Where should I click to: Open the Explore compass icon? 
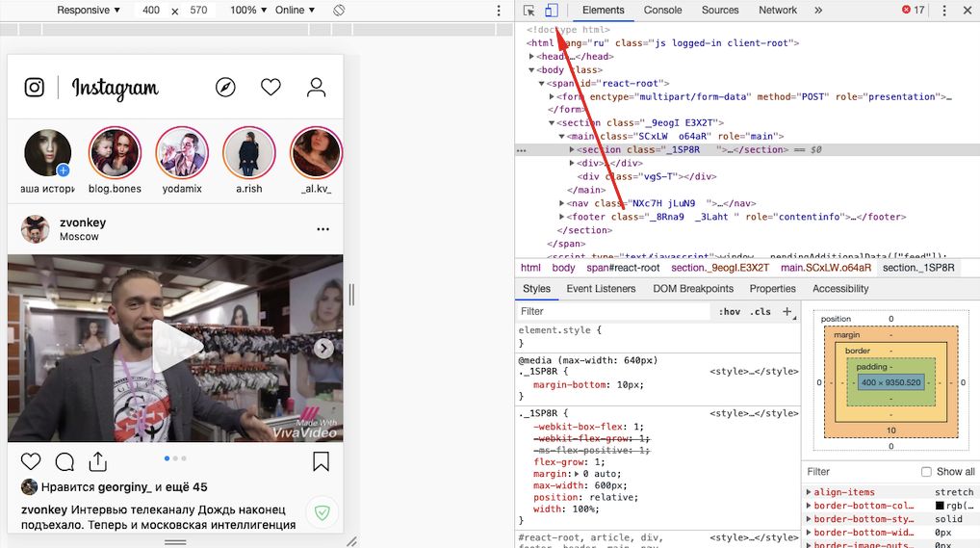pos(225,87)
